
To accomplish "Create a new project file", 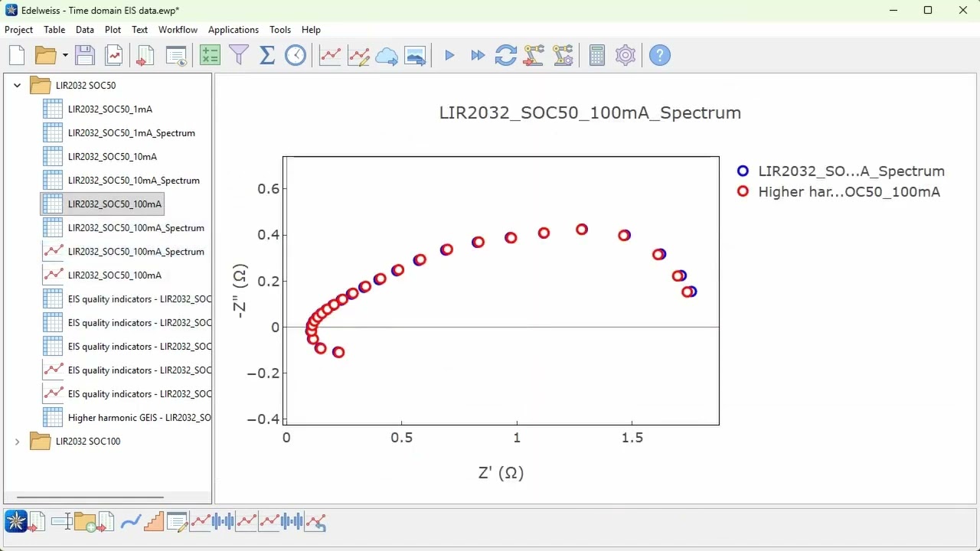I will tap(17, 55).
